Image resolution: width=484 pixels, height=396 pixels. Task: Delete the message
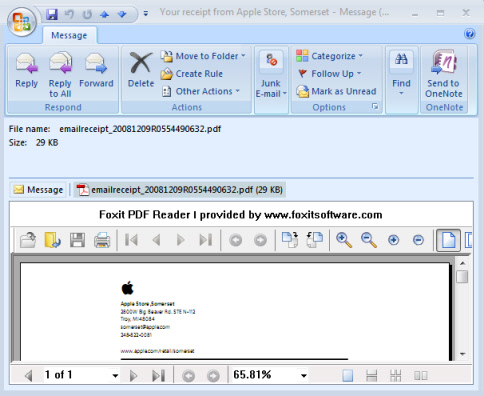point(141,70)
